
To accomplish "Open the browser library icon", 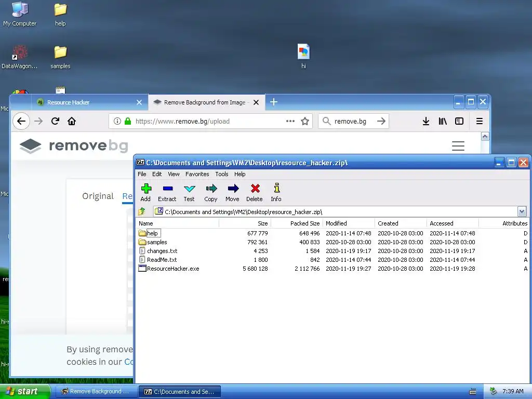I will [x=443, y=121].
